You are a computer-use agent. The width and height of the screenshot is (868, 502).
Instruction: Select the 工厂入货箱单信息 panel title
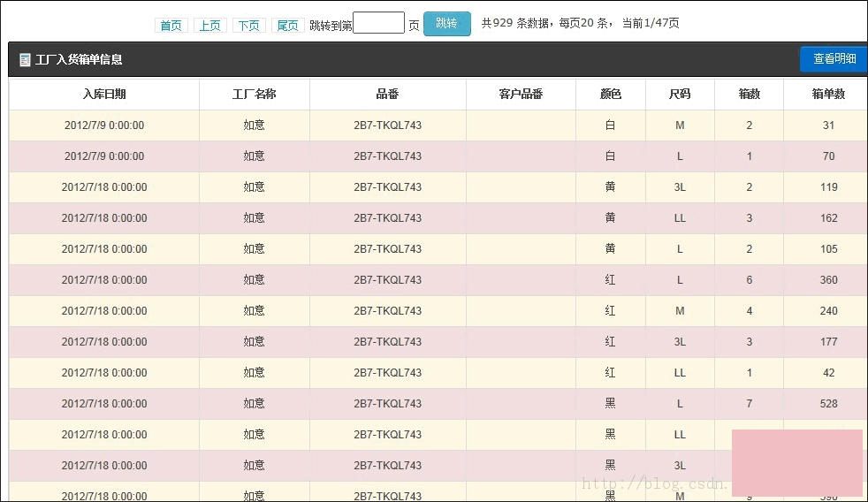point(79,59)
